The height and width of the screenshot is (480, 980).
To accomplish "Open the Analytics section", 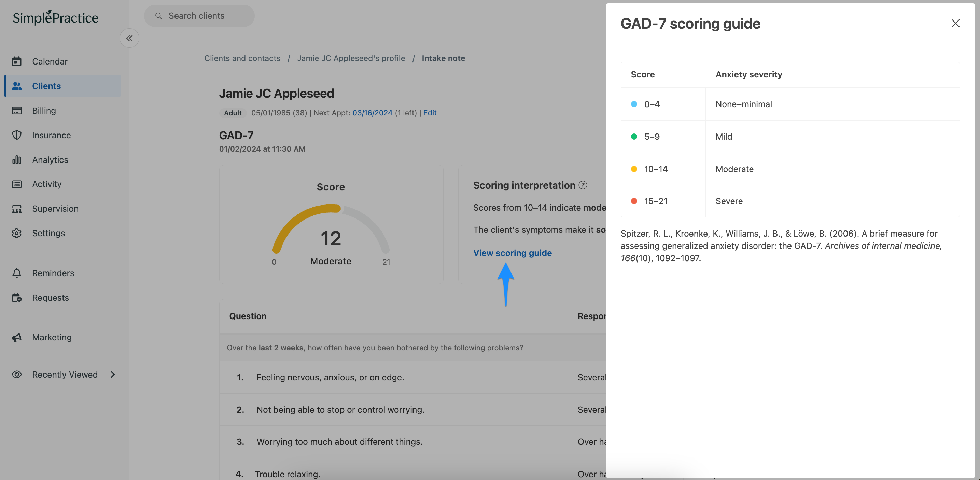I will [63, 160].
